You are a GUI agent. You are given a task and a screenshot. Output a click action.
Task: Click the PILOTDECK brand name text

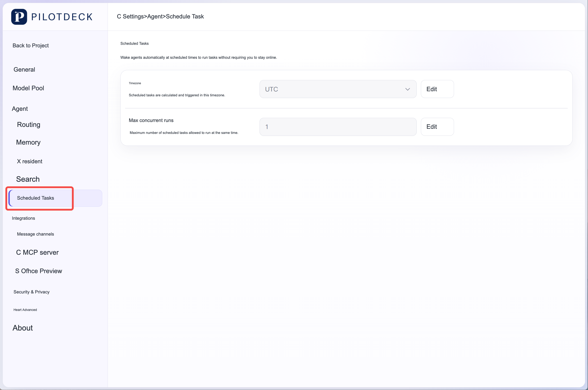click(62, 17)
